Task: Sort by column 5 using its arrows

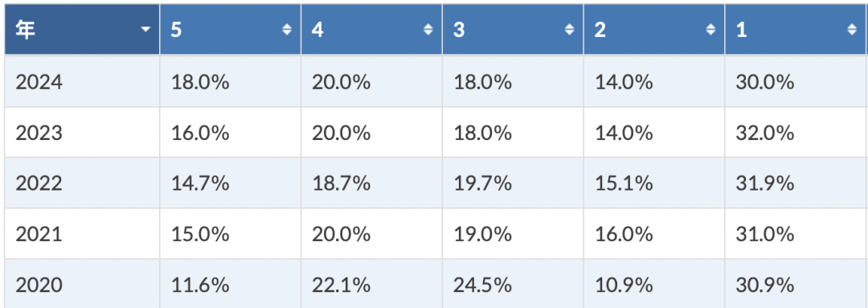Action: tap(287, 30)
